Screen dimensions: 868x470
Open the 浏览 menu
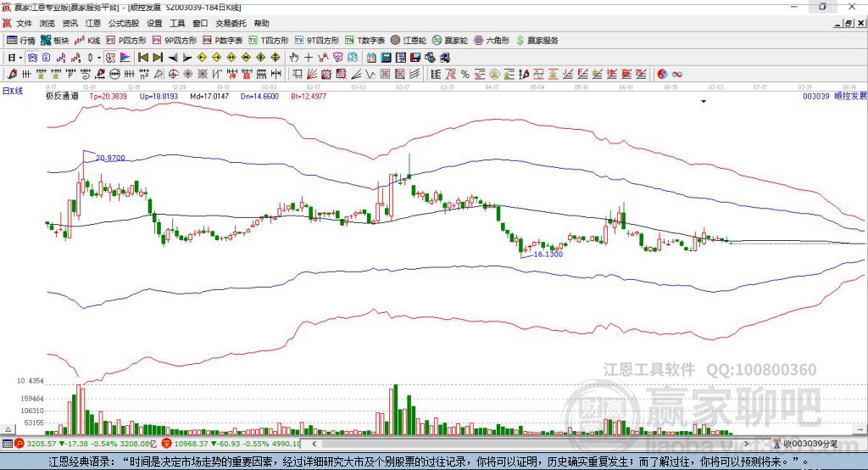[x=47, y=23]
